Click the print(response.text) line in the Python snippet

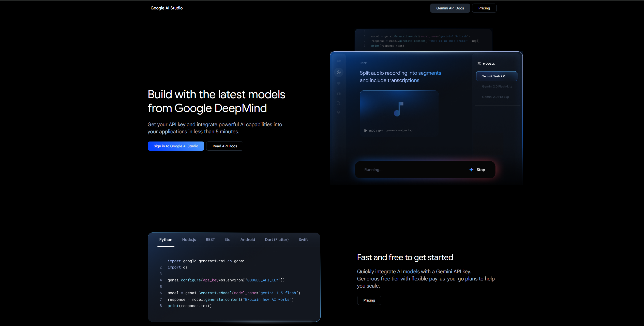point(189,306)
